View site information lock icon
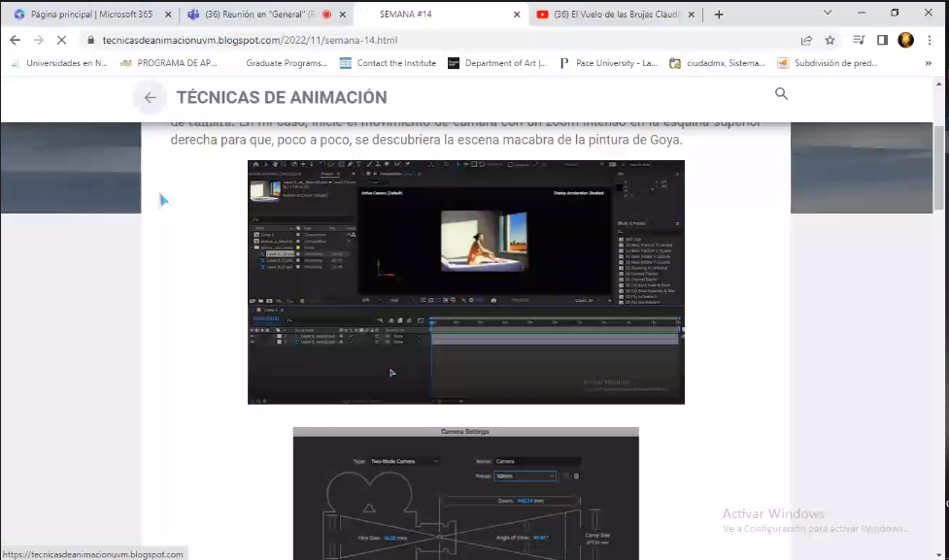 [90, 40]
